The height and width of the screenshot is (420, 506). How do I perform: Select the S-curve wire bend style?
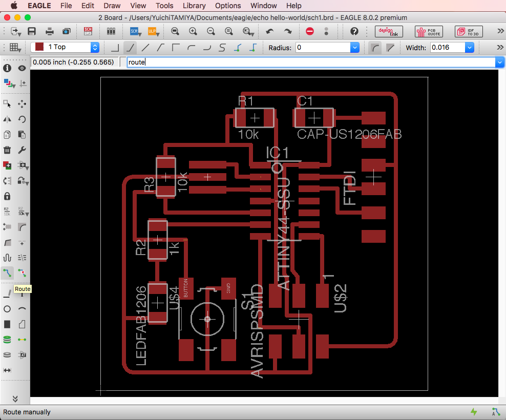tap(222, 48)
